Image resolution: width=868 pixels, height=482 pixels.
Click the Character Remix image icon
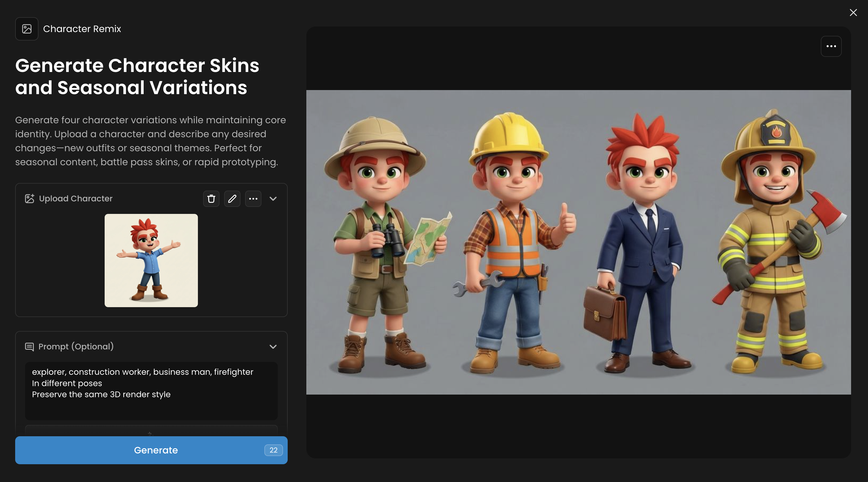(27, 29)
